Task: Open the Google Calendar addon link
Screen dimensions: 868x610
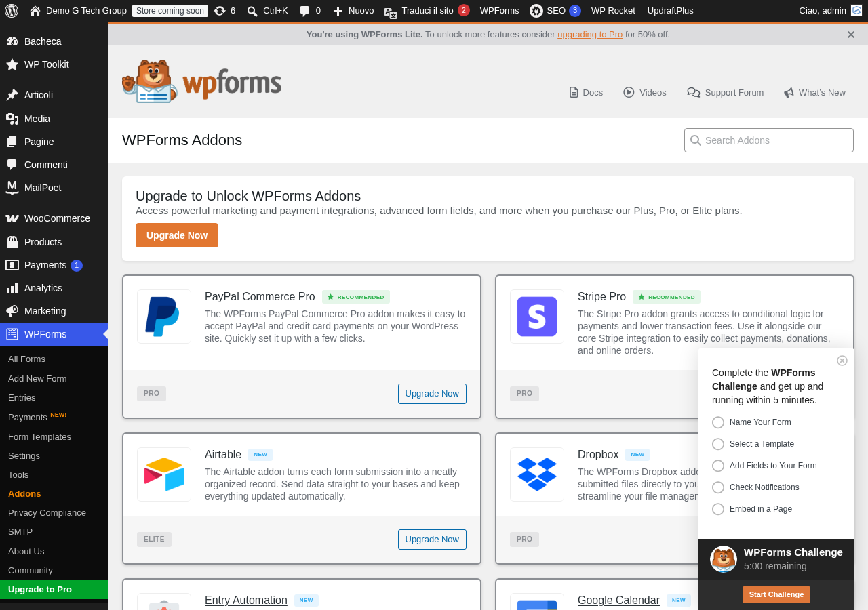Action: pos(618,601)
